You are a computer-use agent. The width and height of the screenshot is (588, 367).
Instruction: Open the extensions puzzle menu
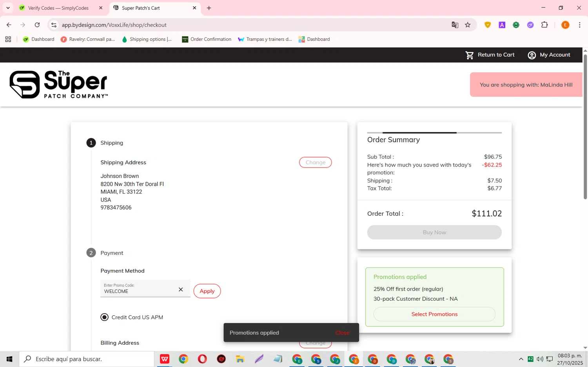click(544, 25)
